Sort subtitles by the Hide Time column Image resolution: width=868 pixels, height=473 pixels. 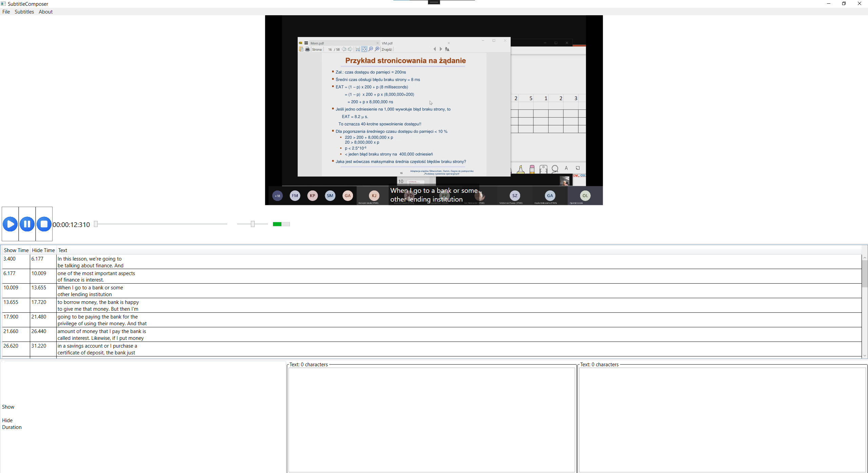click(x=43, y=250)
